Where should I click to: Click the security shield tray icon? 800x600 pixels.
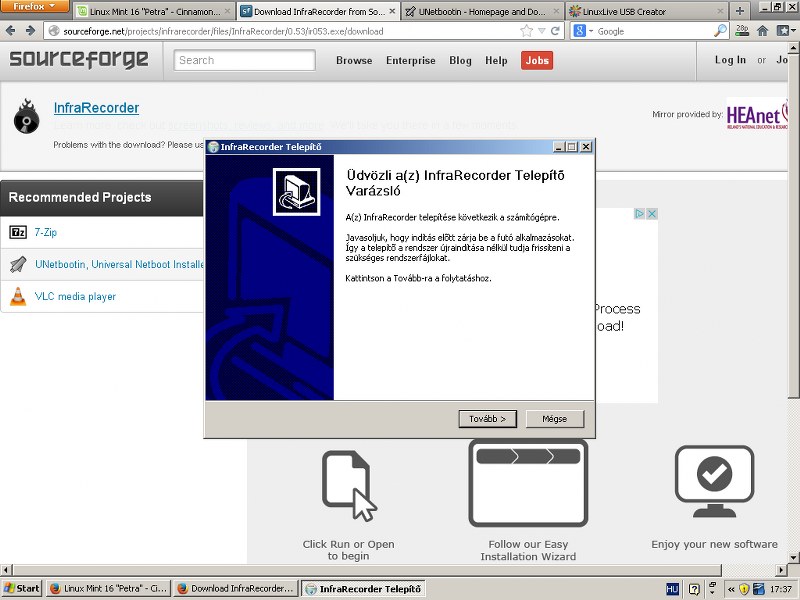point(744,589)
